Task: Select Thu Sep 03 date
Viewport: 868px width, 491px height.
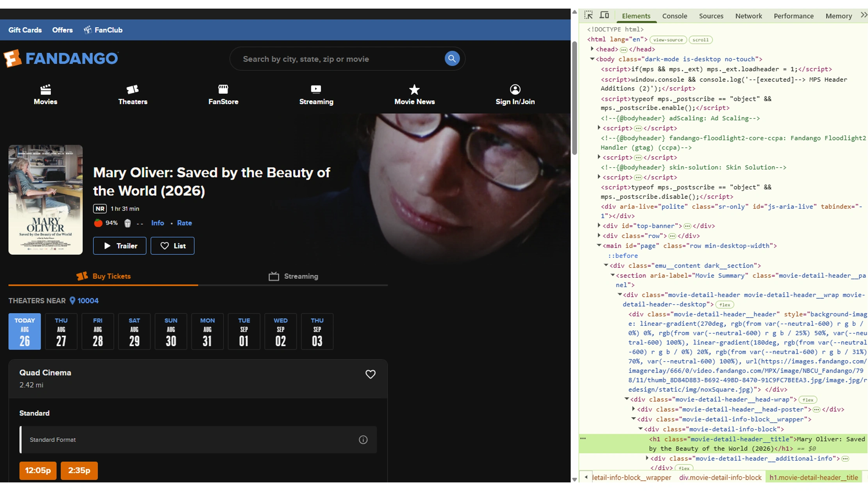Action: click(x=317, y=331)
